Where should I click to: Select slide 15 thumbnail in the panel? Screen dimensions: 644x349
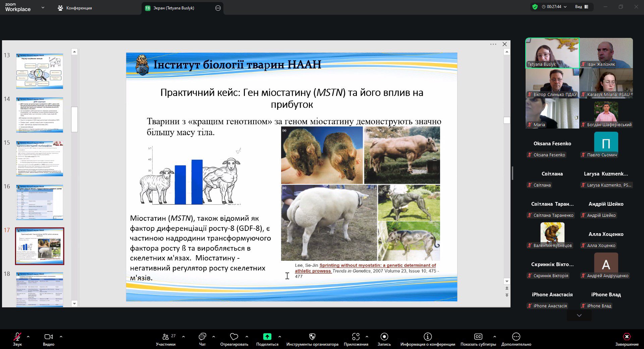click(40, 159)
